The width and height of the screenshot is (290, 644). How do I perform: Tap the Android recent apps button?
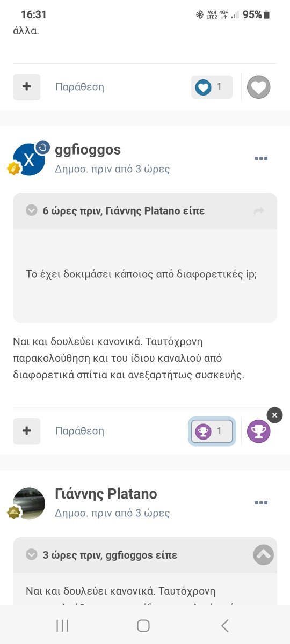coord(62,625)
